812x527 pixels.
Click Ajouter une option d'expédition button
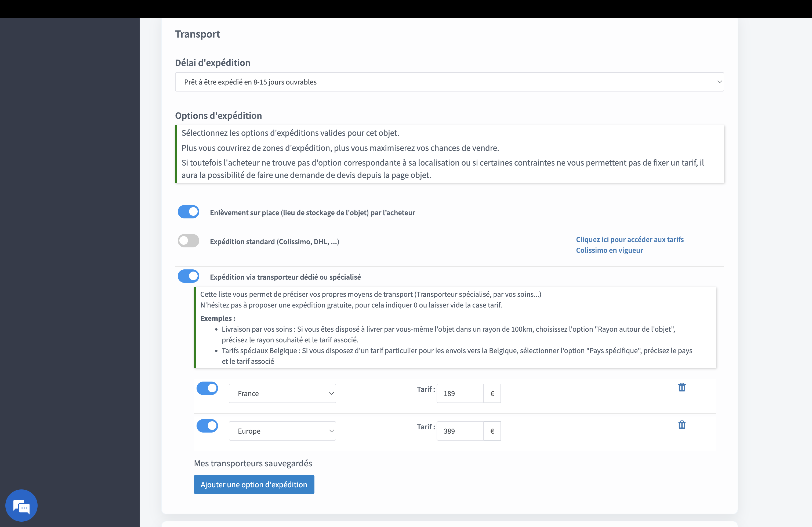[254, 484]
